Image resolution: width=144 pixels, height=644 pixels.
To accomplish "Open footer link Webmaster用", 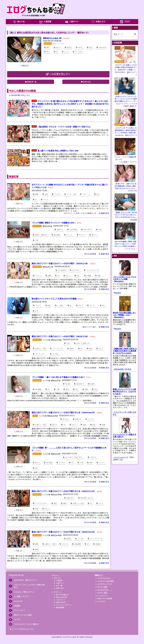I will (x=61, y=597).
